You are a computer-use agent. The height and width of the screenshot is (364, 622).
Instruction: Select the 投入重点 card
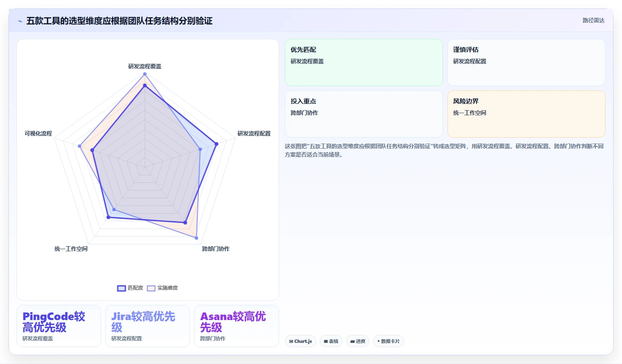pyautogui.click(x=364, y=114)
